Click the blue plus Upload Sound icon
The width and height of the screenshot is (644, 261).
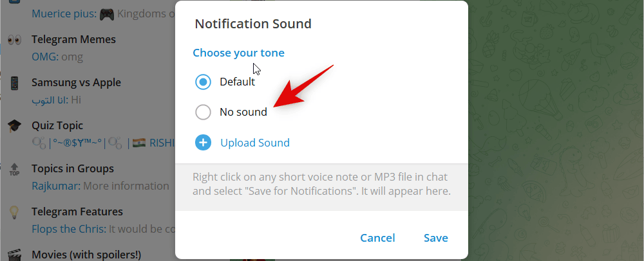(203, 143)
